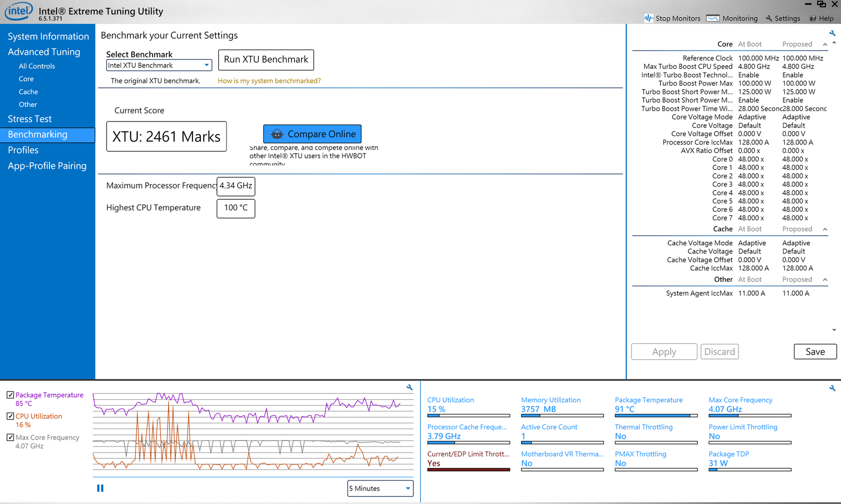Click Cache IccMax proposed 128.000 A
Screen dimensions: 841x504
point(798,268)
